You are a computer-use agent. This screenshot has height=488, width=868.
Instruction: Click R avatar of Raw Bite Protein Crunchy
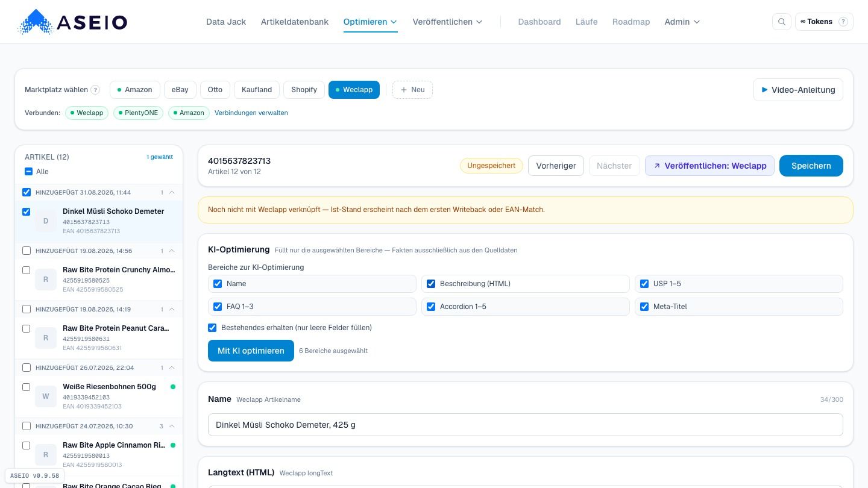pos(46,280)
